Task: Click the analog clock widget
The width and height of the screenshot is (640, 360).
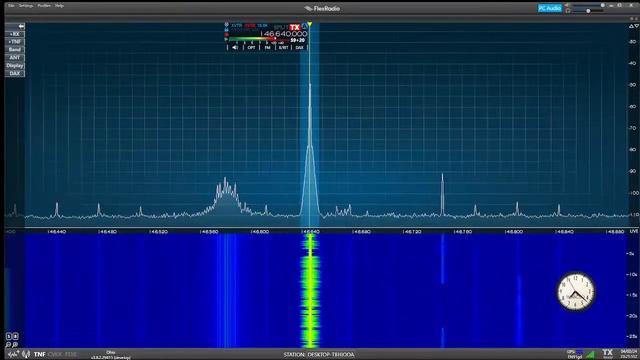Action: tap(576, 291)
